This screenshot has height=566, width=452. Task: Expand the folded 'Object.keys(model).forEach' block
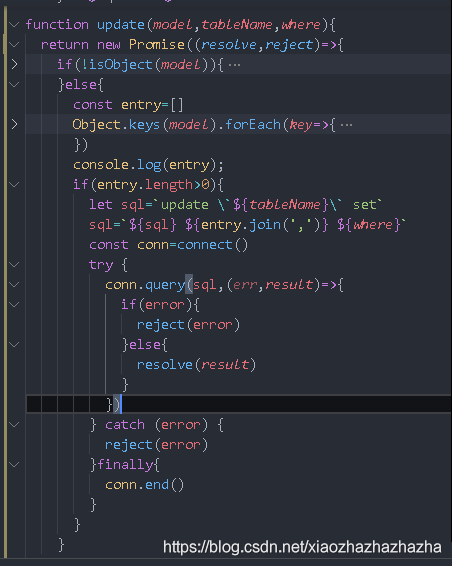[14, 125]
